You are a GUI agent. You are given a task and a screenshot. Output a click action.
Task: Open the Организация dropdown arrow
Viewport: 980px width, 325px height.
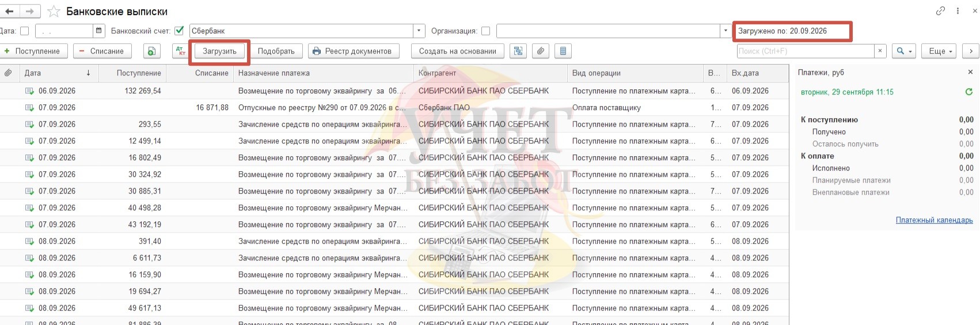(x=725, y=31)
